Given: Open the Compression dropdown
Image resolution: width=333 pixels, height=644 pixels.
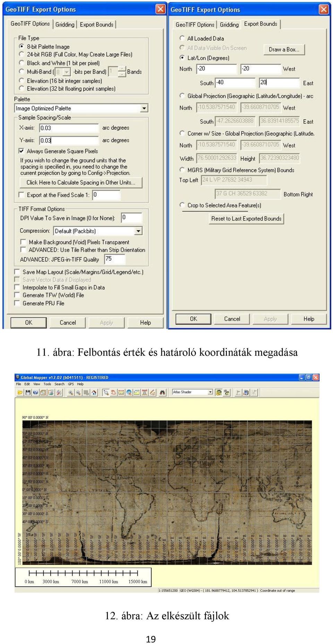Looking at the screenshot, I should click(x=138, y=231).
